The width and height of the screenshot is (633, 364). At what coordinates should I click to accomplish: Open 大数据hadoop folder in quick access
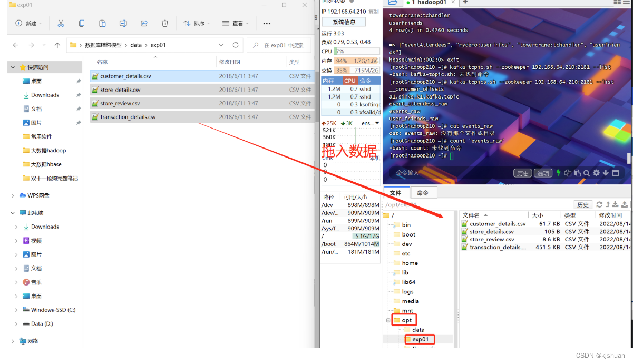(45, 151)
